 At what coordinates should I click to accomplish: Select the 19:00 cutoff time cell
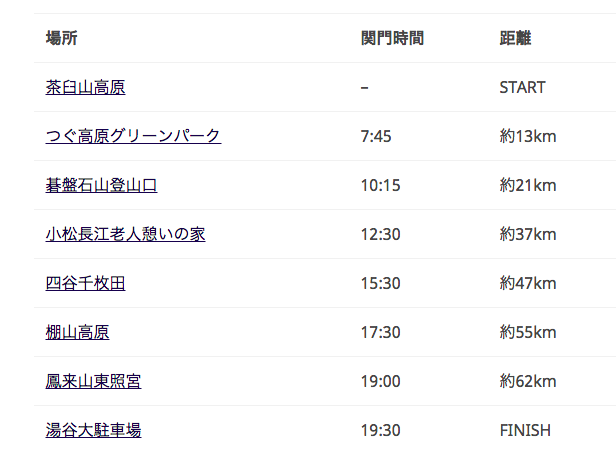[x=380, y=382]
